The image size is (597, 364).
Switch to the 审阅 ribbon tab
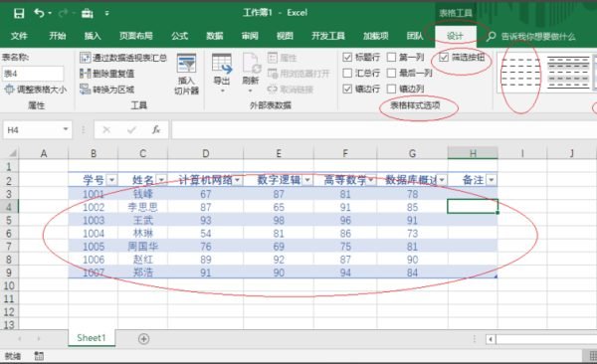coord(250,36)
